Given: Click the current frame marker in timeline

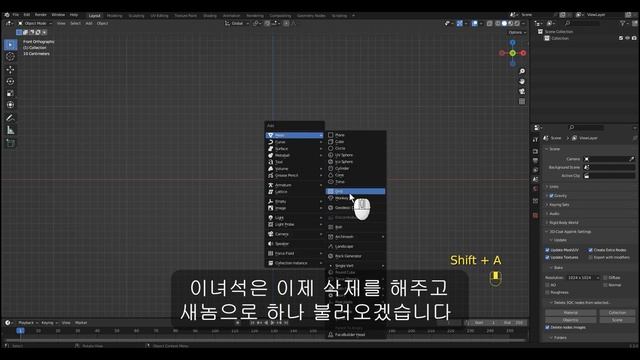Looking at the screenshot, I should (x=20, y=331).
